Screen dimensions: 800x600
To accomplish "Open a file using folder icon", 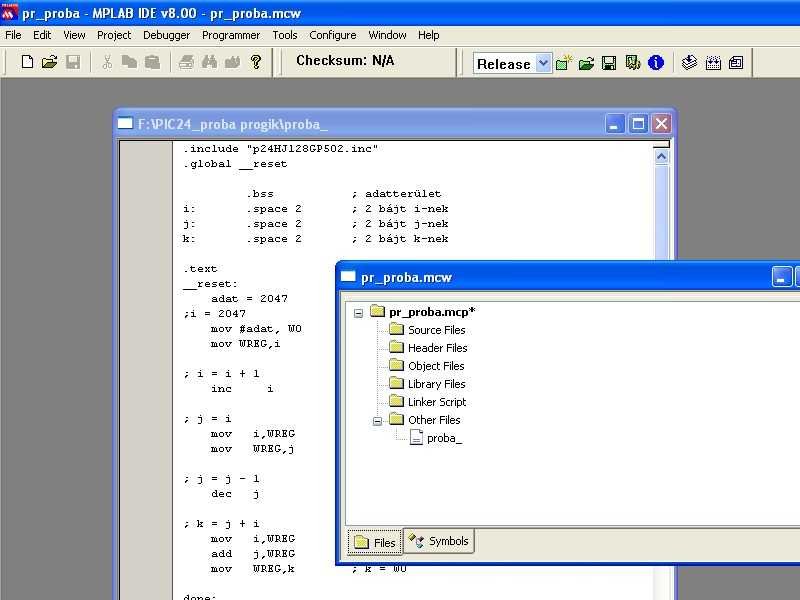I will [49, 62].
